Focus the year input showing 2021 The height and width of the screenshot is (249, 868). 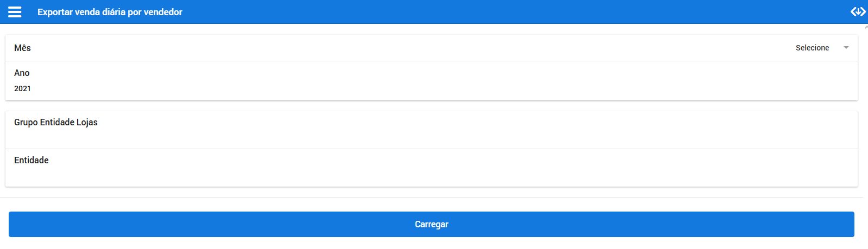pos(23,88)
